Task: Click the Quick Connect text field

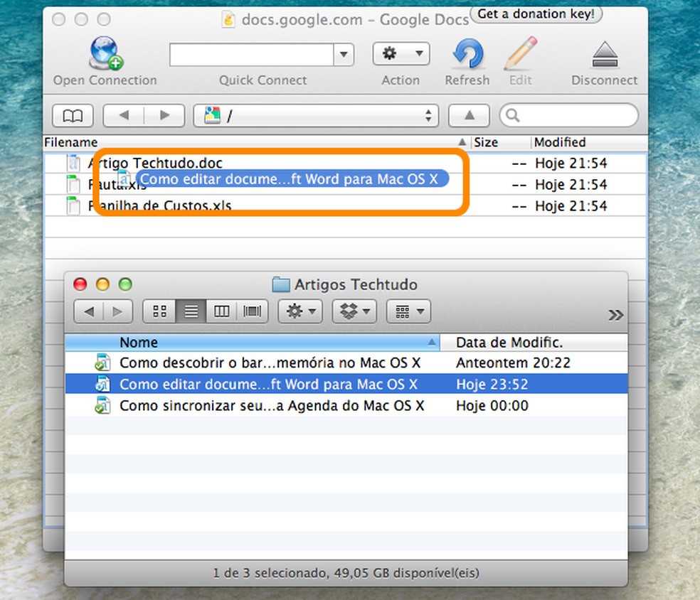Action: point(252,55)
